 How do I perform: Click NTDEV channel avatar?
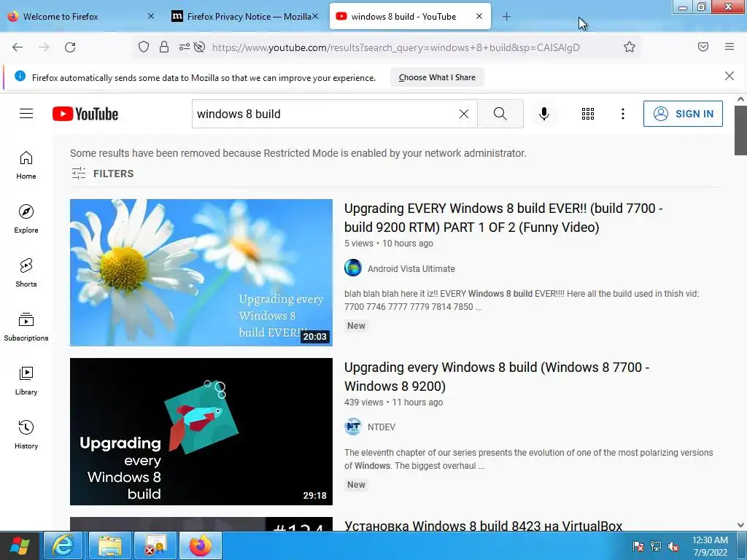click(353, 427)
